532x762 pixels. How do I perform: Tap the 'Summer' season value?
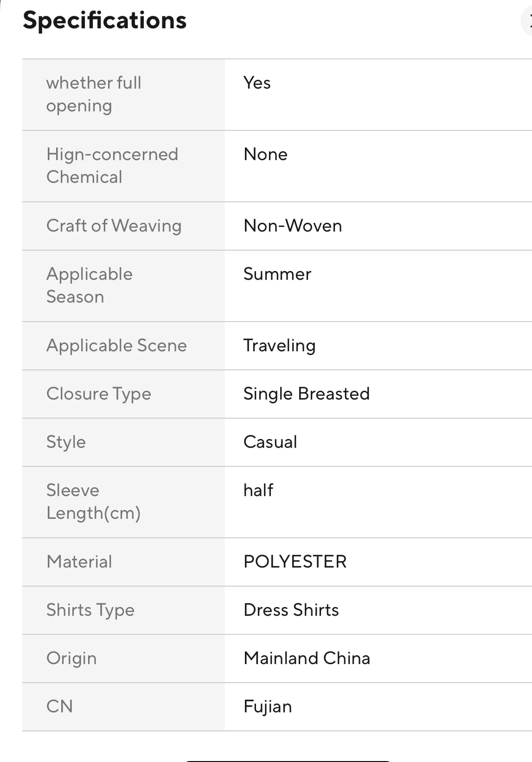277,274
